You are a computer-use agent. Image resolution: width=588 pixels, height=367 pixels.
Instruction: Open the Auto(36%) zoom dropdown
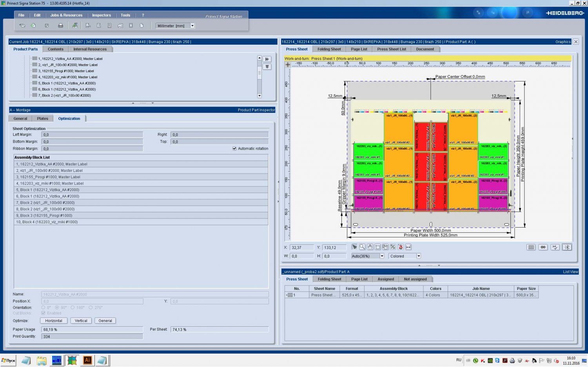tap(382, 256)
